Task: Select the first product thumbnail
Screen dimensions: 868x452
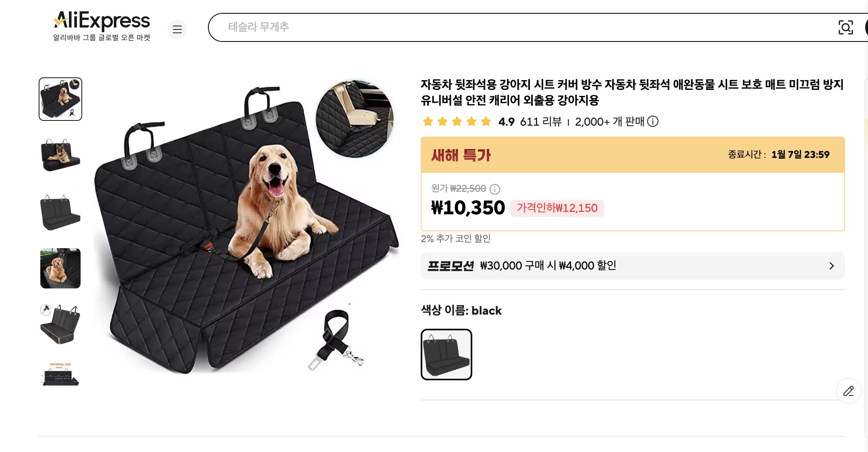Action: (60, 99)
